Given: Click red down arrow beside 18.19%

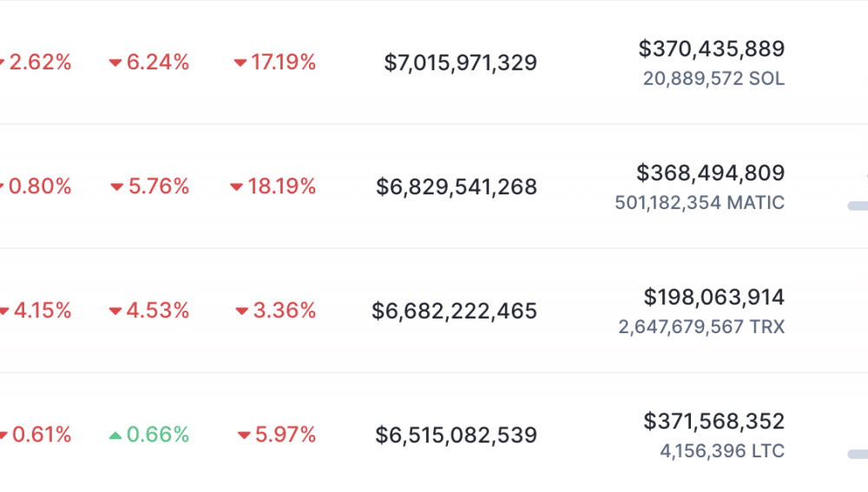Looking at the screenshot, I should tap(236, 187).
